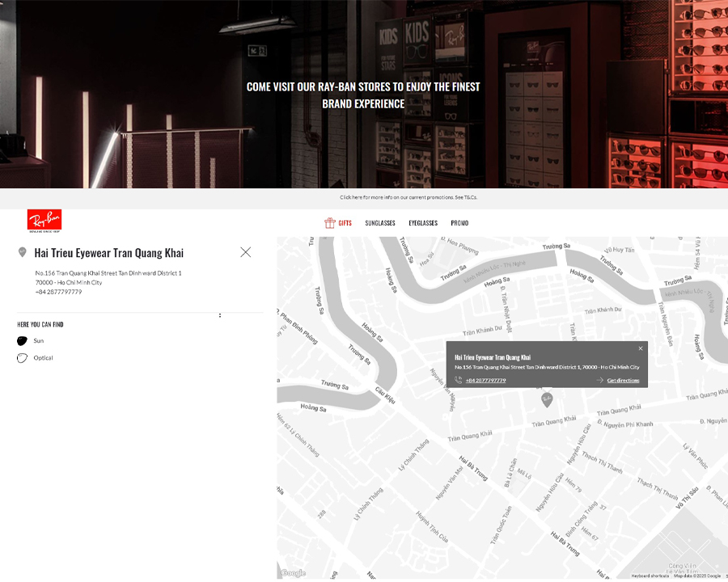
Task: Select the Optical eyeglasses icon
Action: point(22,357)
